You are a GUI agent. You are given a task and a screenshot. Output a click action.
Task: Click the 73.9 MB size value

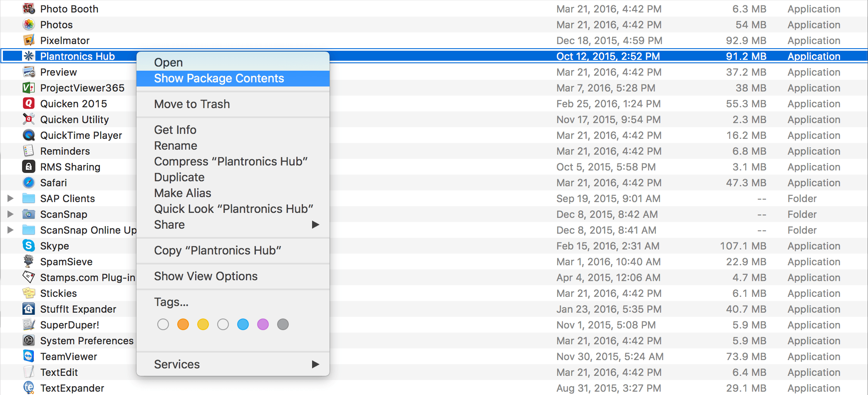(746, 356)
